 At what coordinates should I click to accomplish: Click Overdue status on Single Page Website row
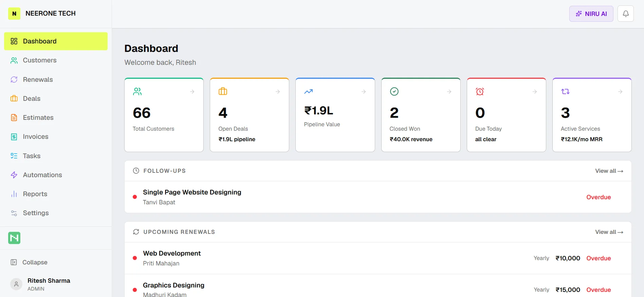coord(599,197)
